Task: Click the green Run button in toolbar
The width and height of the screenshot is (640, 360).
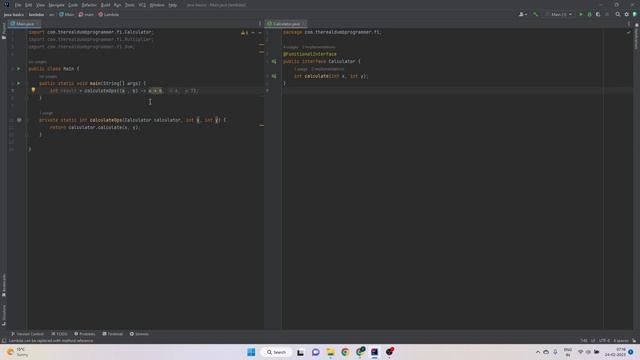Action: click(x=581, y=14)
